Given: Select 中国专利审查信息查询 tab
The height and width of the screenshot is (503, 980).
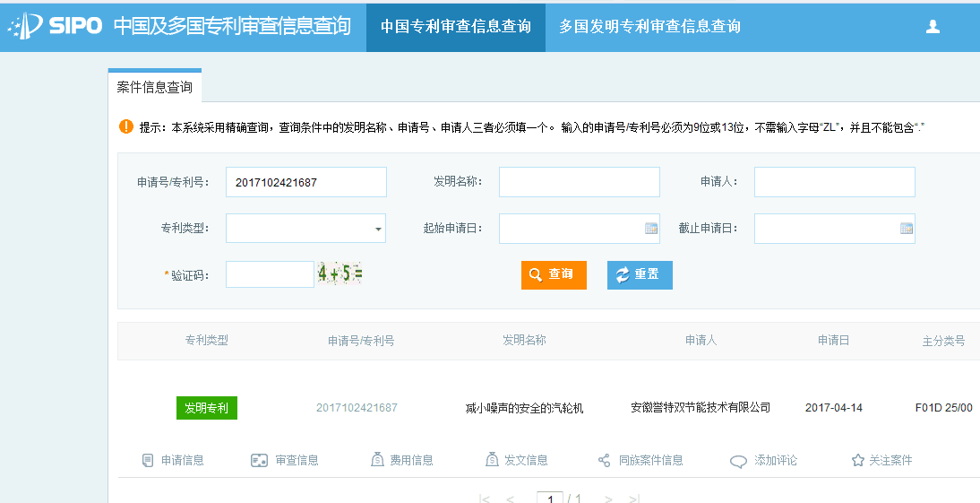Looking at the screenshot, I should click(x=455, y=27).
